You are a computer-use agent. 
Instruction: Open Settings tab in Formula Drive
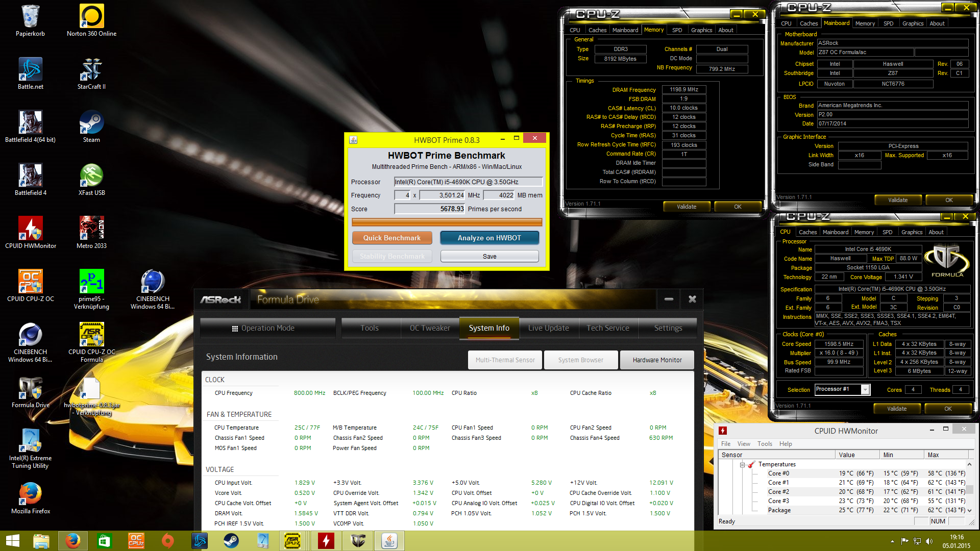[668, 328]
